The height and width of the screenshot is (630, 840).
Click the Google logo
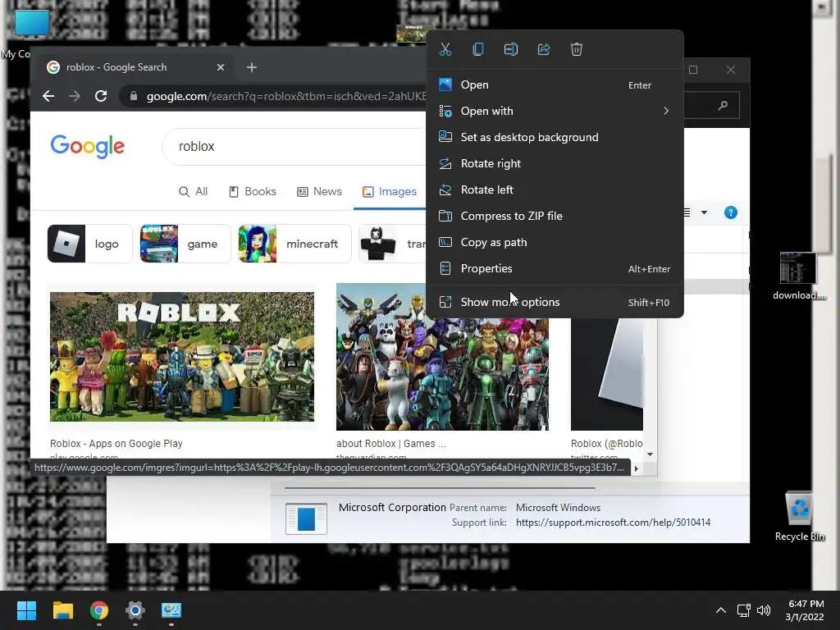click(87, 146)
